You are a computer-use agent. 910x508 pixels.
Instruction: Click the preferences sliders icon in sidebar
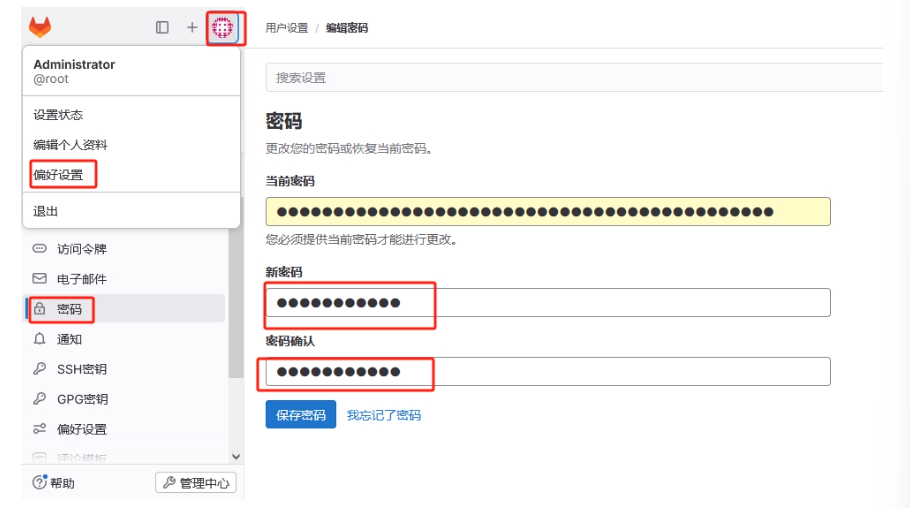(39, 429)
